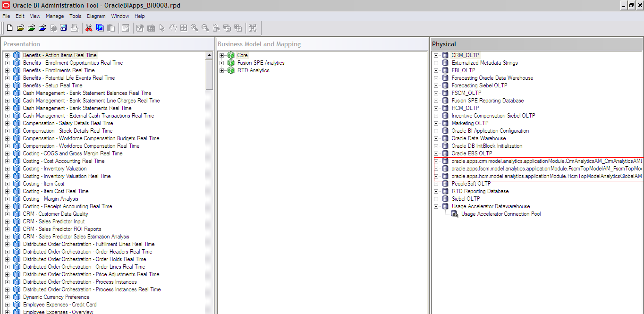Select Benefits - Enrollments Real Time subject area
644x314 pixels.
(x=58, y=70)
